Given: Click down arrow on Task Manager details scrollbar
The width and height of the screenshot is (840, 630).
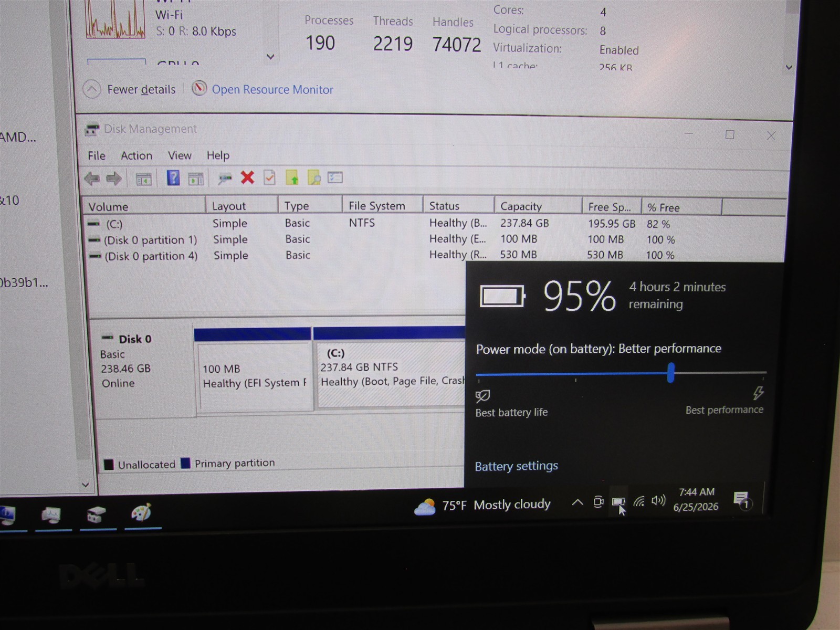Looking at the screenshot, I should tap(789, 67).
